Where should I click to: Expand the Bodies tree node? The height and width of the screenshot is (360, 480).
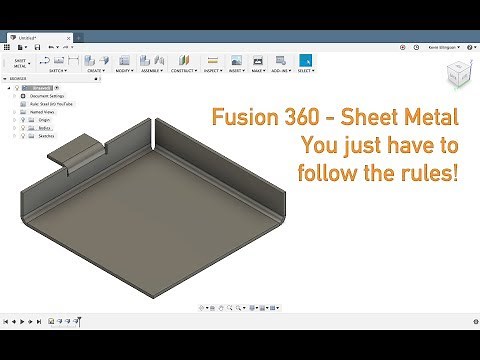pyautogui.click(x=14, y=128)
